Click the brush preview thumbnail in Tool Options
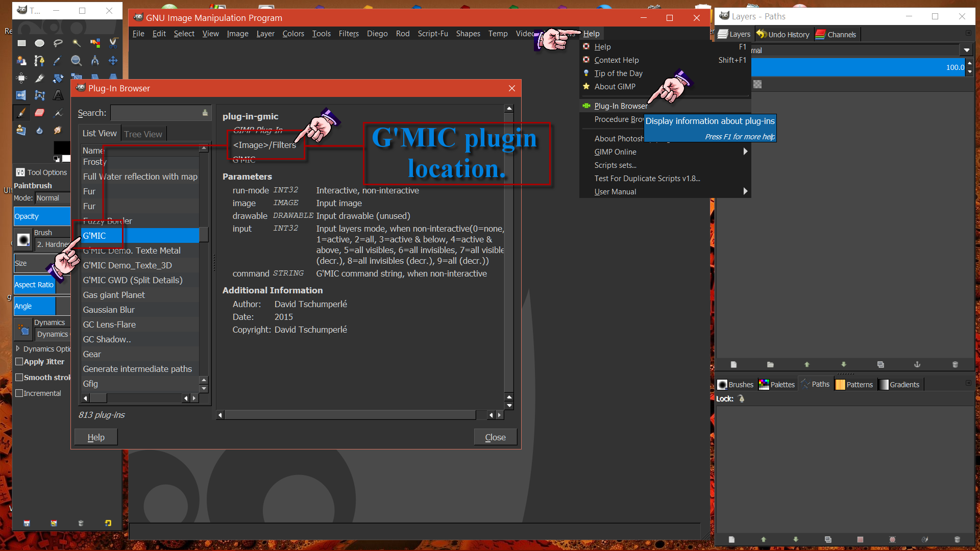 (x=23, y=239)
